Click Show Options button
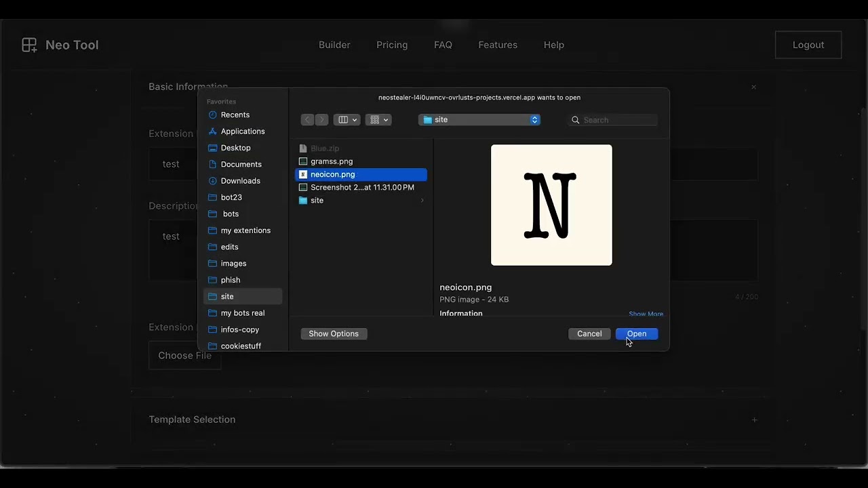The image size is (868, 488). [x=334, y=334]
